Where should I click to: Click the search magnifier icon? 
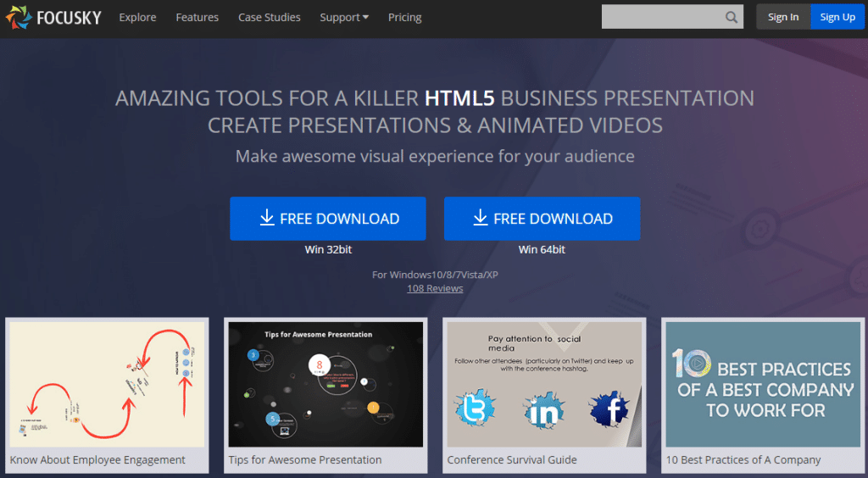point(732,17)
